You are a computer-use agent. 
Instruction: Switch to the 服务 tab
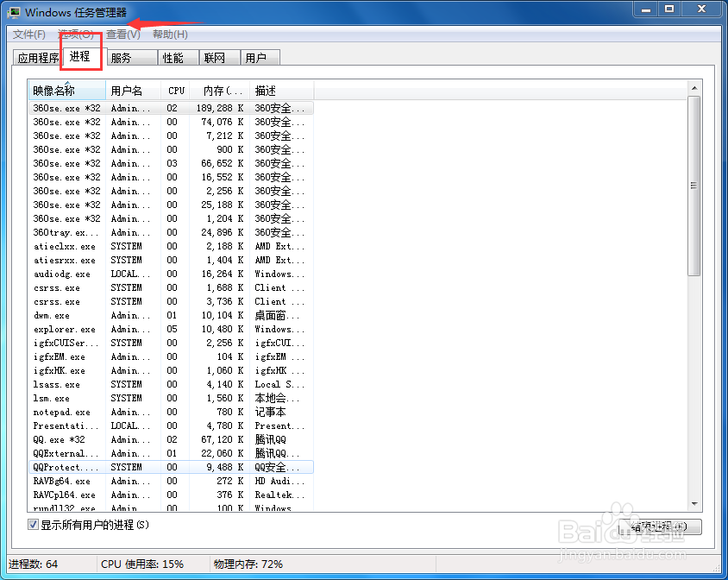click(132, 58)
